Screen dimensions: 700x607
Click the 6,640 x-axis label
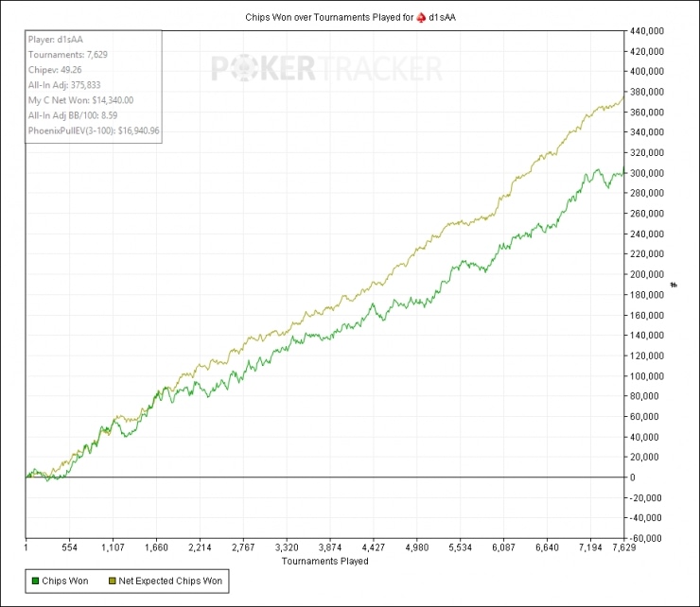548,547
